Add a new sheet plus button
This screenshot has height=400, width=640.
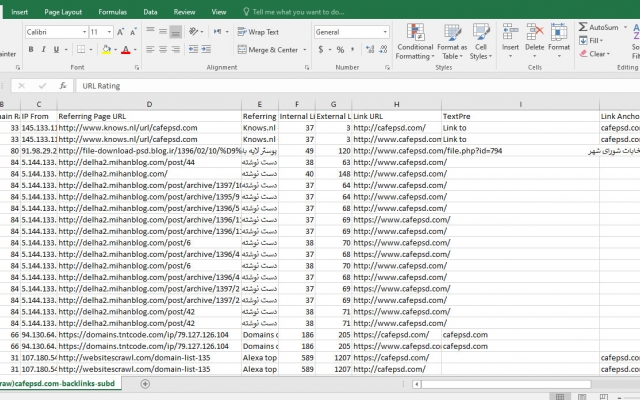(x=145, y=384)
